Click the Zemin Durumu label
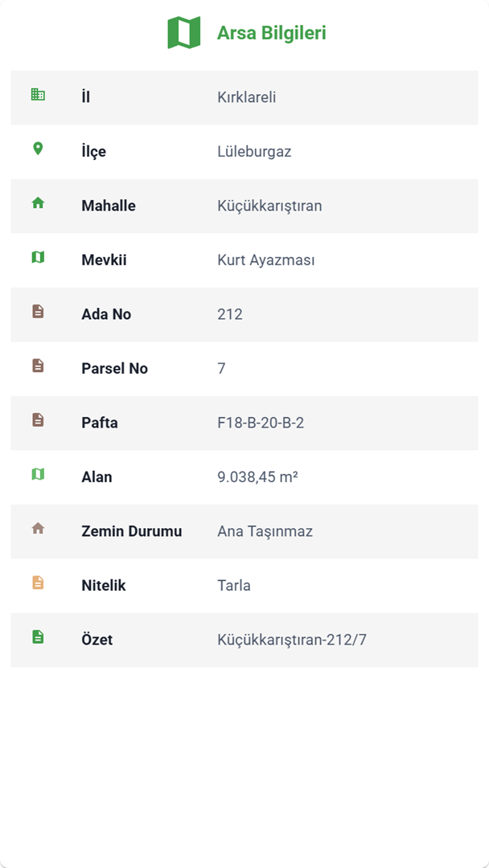Screen dimensions: 489x868 click(132, 531)
